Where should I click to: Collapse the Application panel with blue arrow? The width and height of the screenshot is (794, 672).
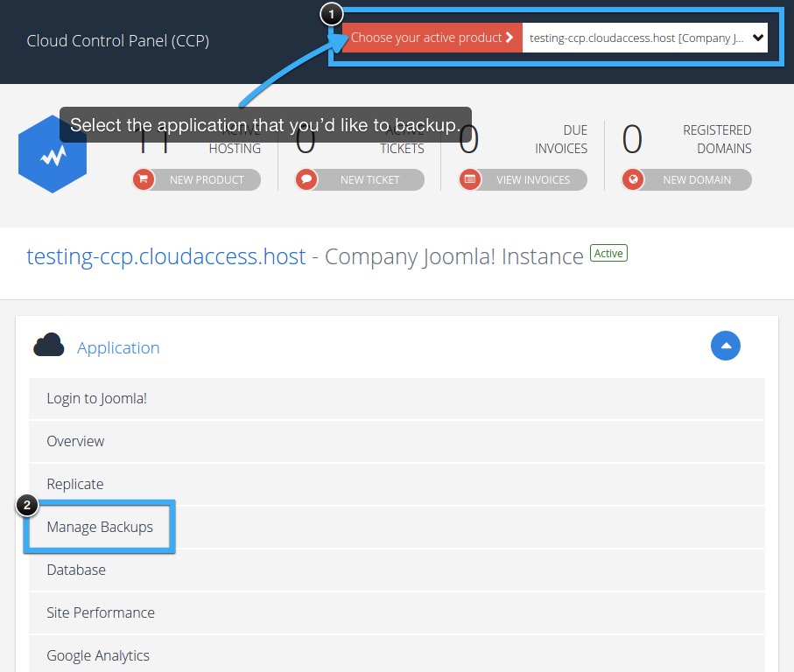point(726,346)
